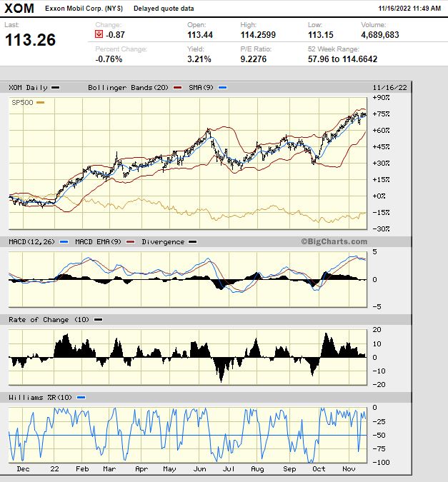Viewport: 448px width, 482px height.
Task: Click the 22 year axis label
Action: tap(54, 468)
